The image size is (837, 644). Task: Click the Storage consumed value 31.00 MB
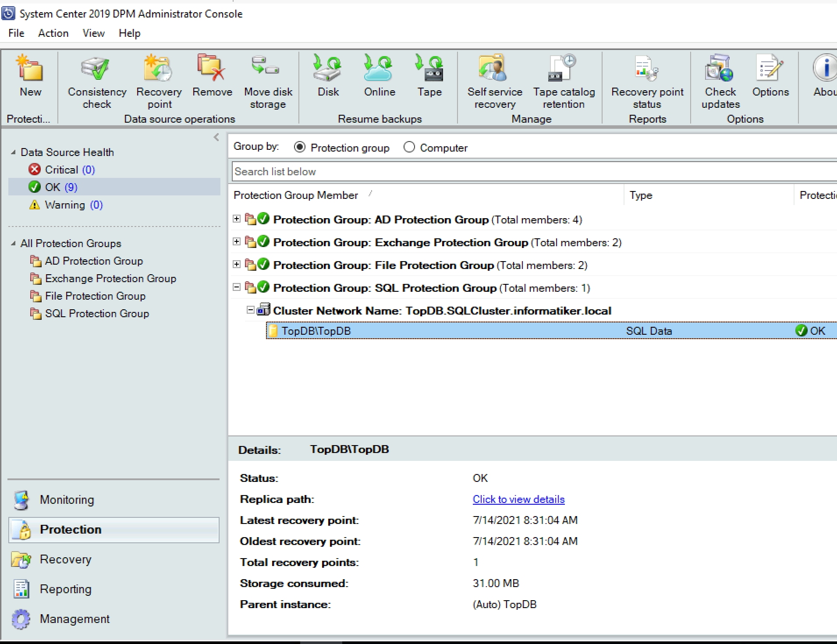tap(496, 584)
